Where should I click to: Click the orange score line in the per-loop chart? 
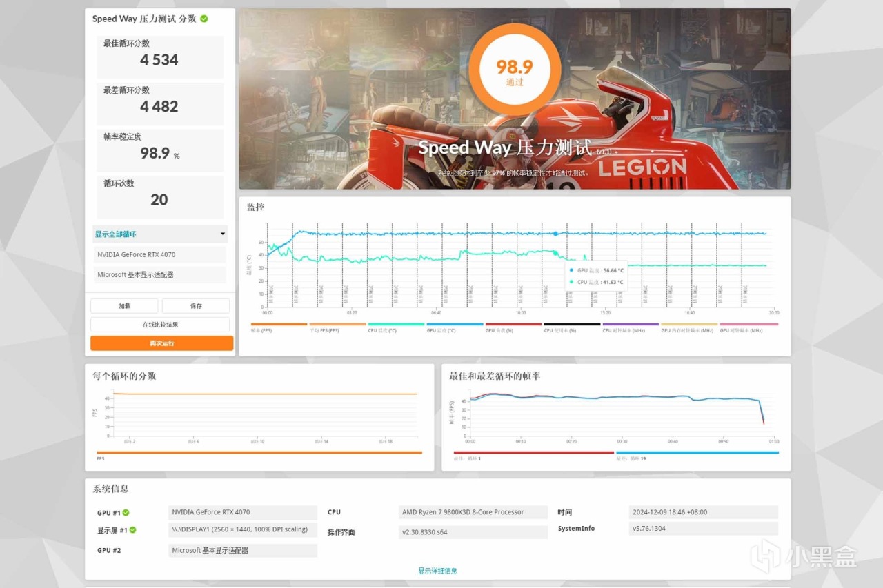pyautogui.click(x=266, y=394)
